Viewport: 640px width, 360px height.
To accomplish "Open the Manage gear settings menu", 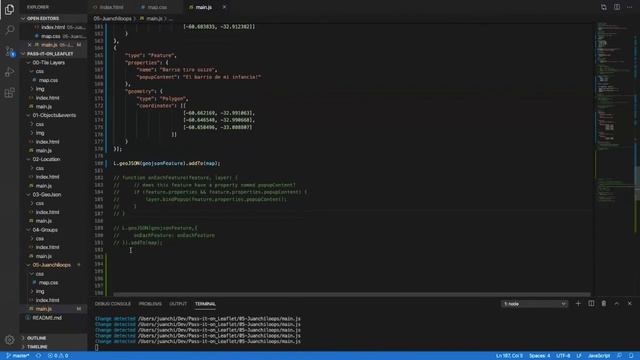I will 9,340.
